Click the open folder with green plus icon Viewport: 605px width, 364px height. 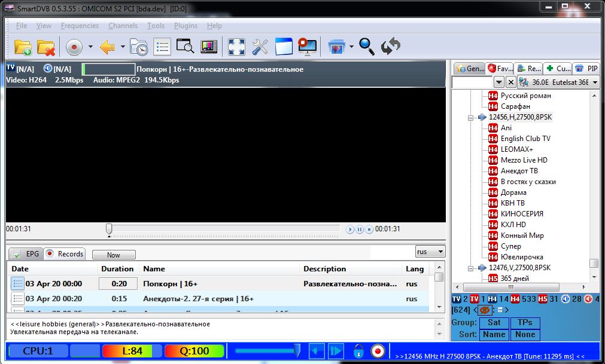coord(23,47)
